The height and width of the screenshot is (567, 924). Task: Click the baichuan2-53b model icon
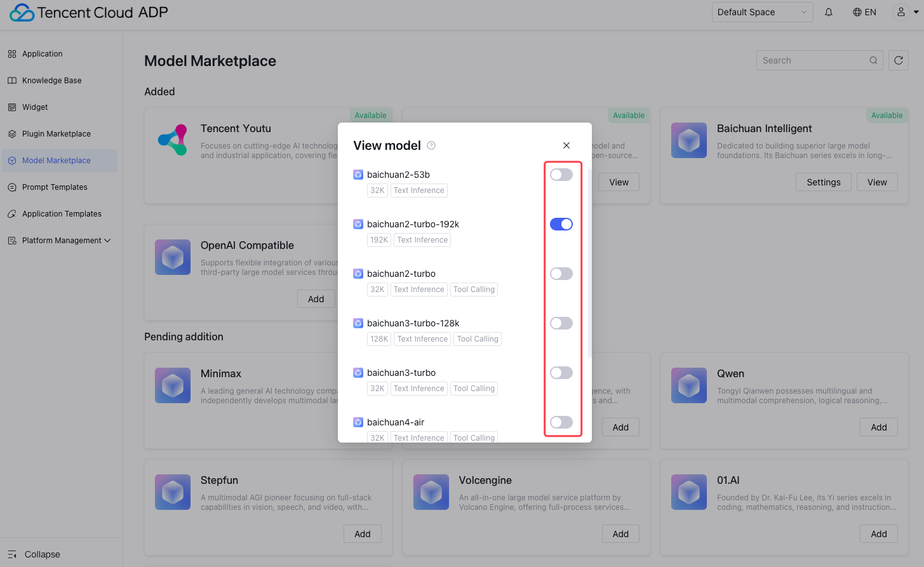358,175
